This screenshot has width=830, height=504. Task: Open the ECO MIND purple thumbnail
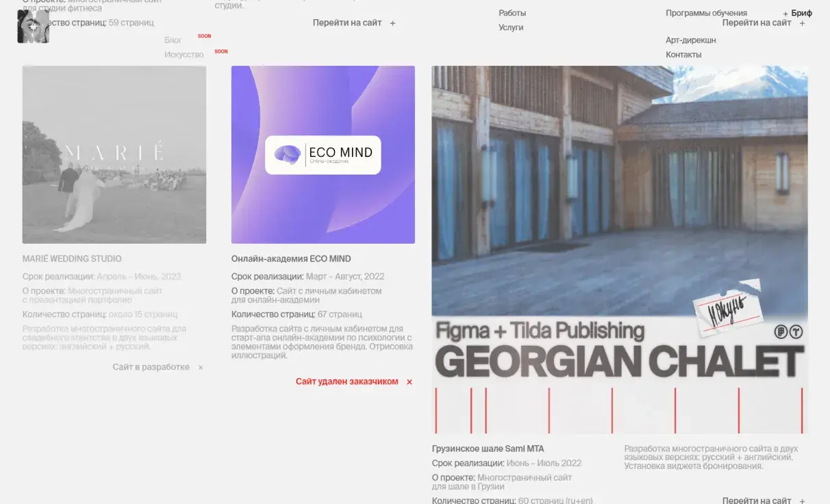[323, 155]
